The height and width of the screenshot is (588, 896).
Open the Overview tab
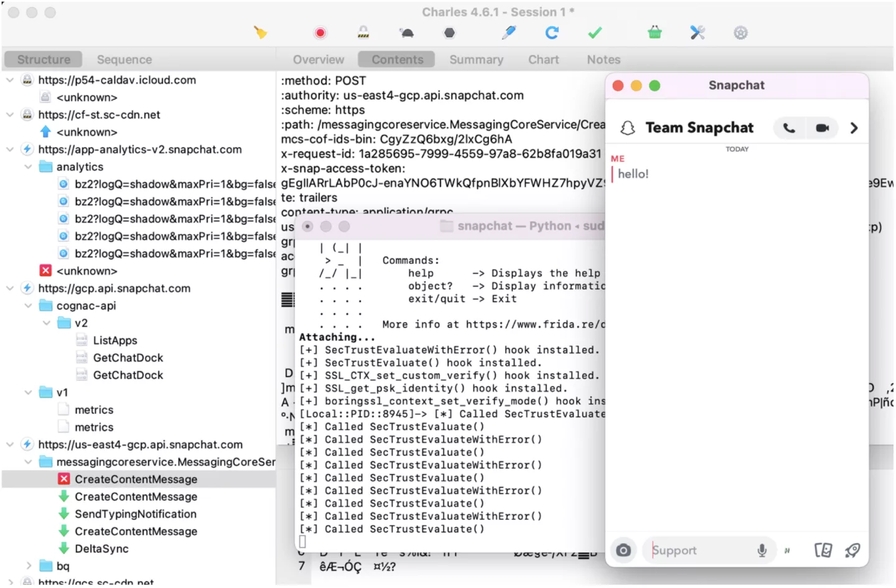(x=319, y=59)
